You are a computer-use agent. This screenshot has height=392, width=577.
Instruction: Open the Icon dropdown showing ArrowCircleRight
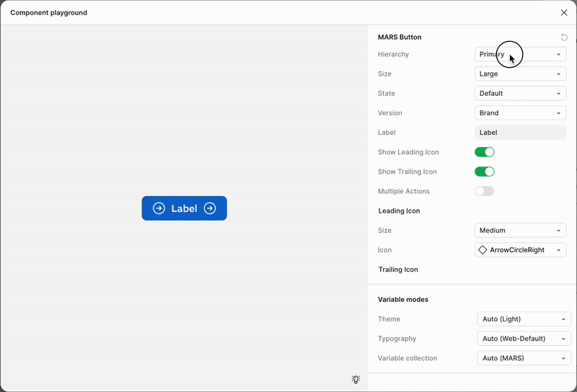pos(520,250)
